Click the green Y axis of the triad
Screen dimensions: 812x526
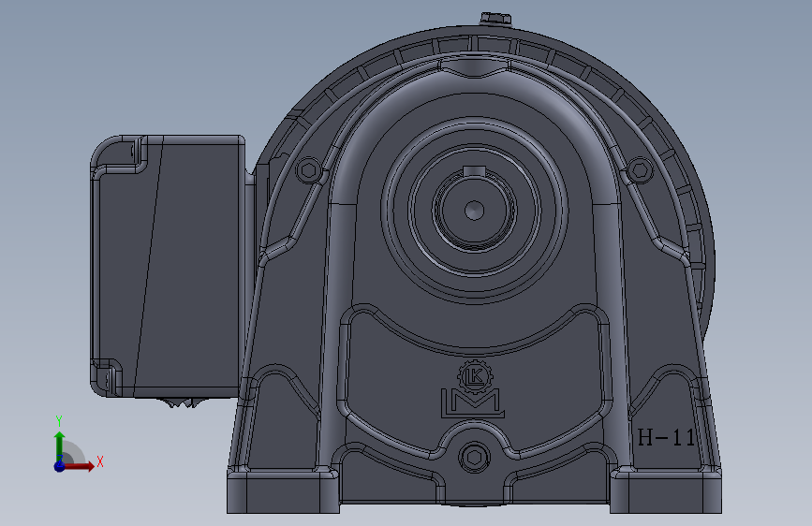(60, 446)
